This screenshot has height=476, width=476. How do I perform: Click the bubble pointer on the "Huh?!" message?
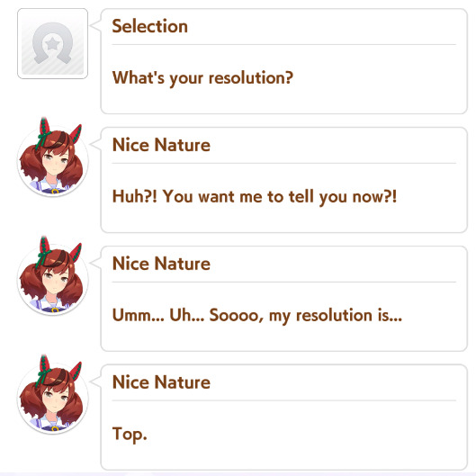(96, 144)
